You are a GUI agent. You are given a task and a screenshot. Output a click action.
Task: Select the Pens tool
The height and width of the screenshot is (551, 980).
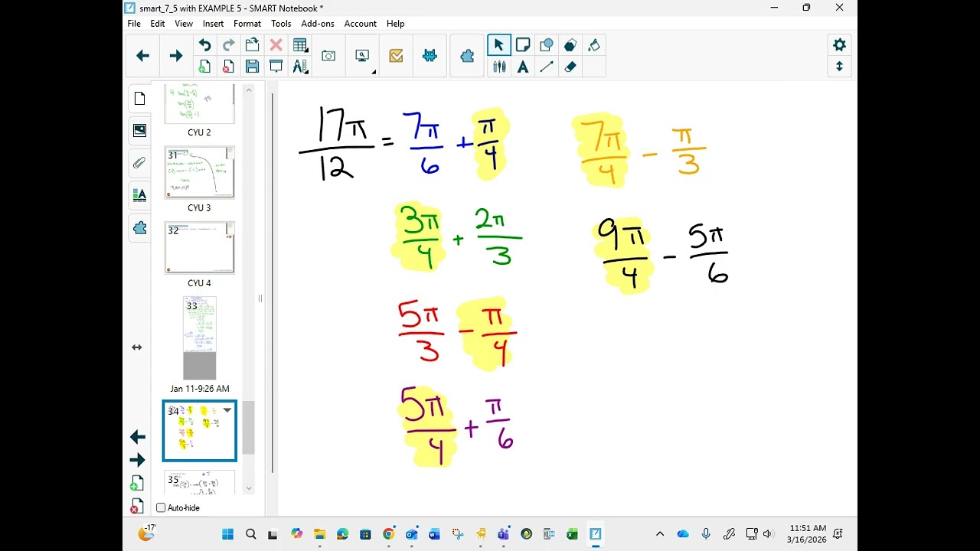(x=499, y=67)
